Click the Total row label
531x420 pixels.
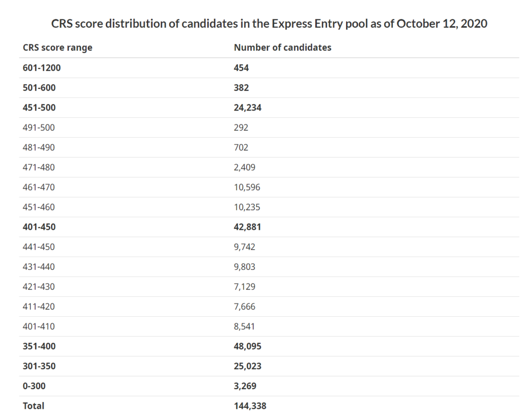pyautogui.click(x=33, y=406)
